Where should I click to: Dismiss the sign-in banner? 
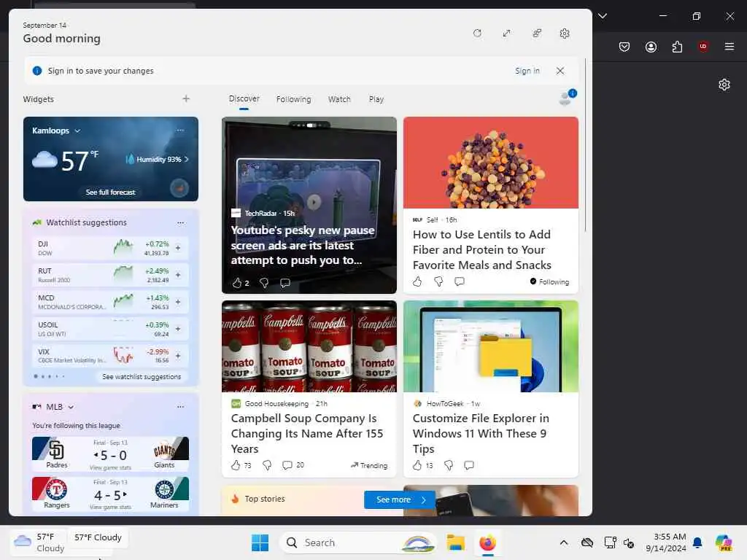point(560,71)
